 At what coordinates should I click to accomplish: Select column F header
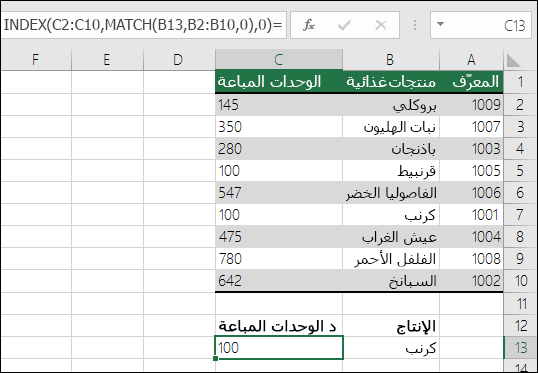click(x=36, y=60)
